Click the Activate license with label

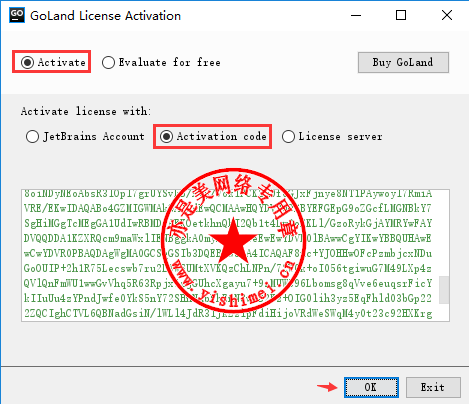(86, 111)
